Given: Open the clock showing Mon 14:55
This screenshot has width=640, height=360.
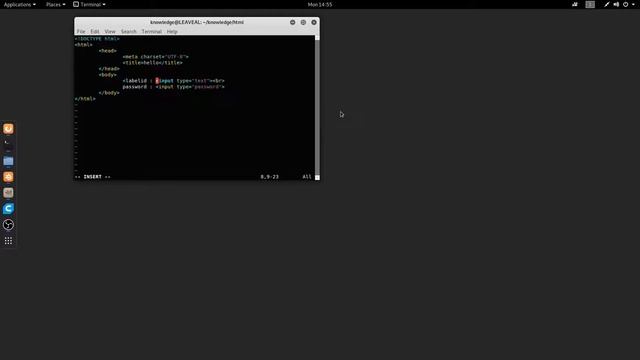Looking at the screenshot, I should (x=320, y=4).
